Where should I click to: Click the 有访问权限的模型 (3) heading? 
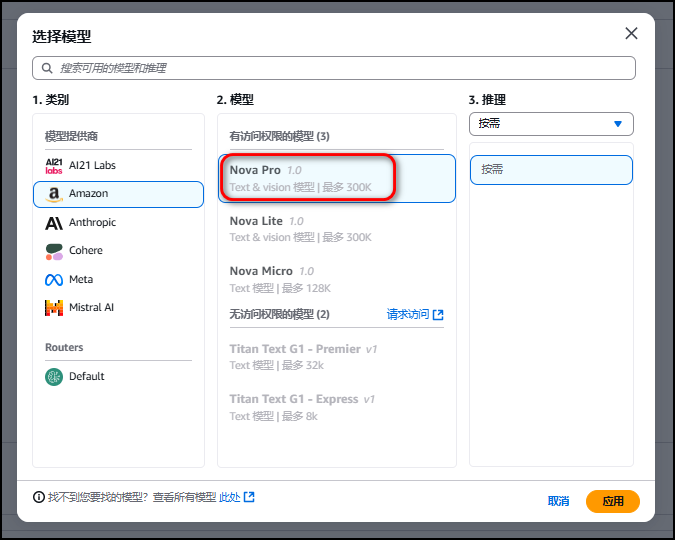pos(279,137)
